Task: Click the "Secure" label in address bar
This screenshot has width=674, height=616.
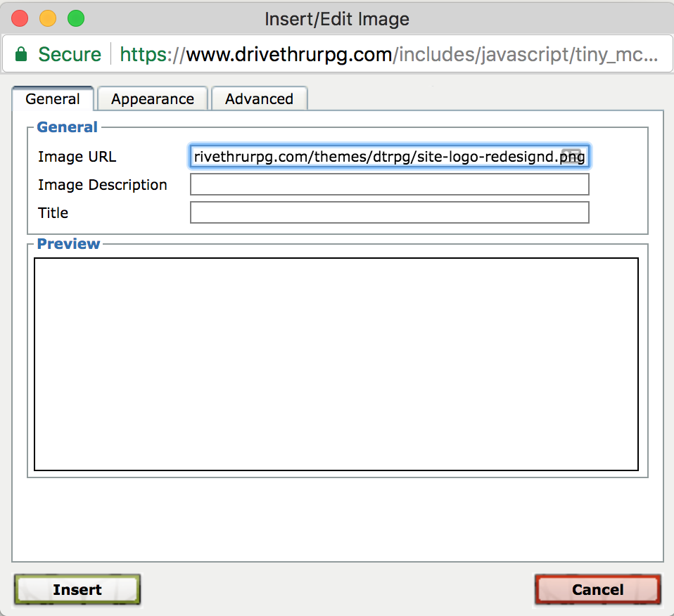Action: 70,54
